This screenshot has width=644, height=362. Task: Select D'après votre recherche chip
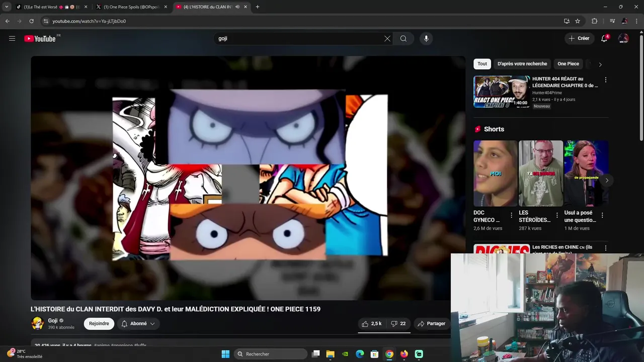coord(522,64)
